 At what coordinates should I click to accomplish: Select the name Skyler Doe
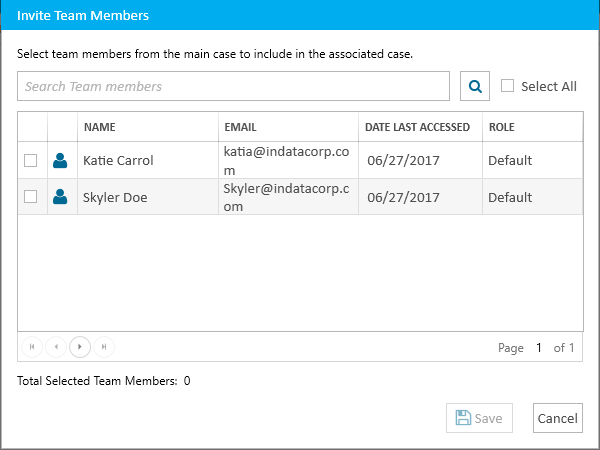click(x=115, y=197)
